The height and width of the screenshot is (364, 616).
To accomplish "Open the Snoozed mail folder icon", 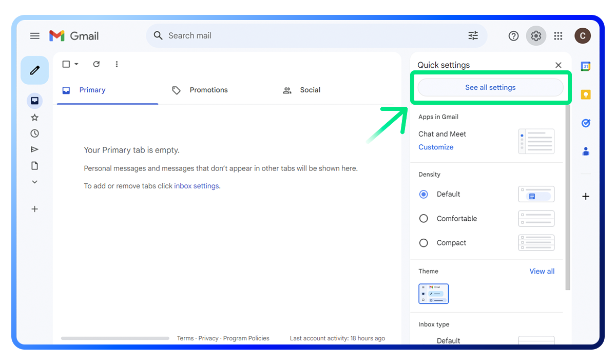I will 34,133.
